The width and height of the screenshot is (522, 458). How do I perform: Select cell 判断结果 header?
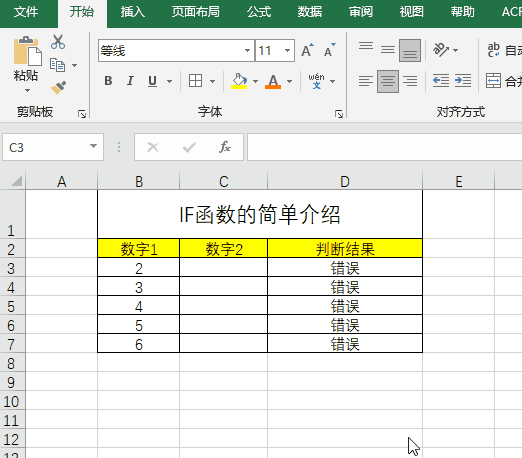(345, 248)
